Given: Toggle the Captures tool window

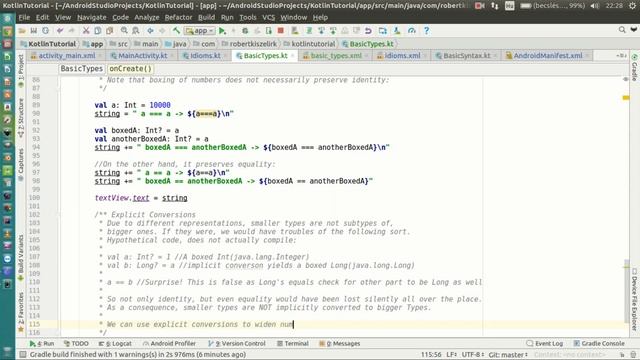Looking at the screenshot, I should [21, 164].
